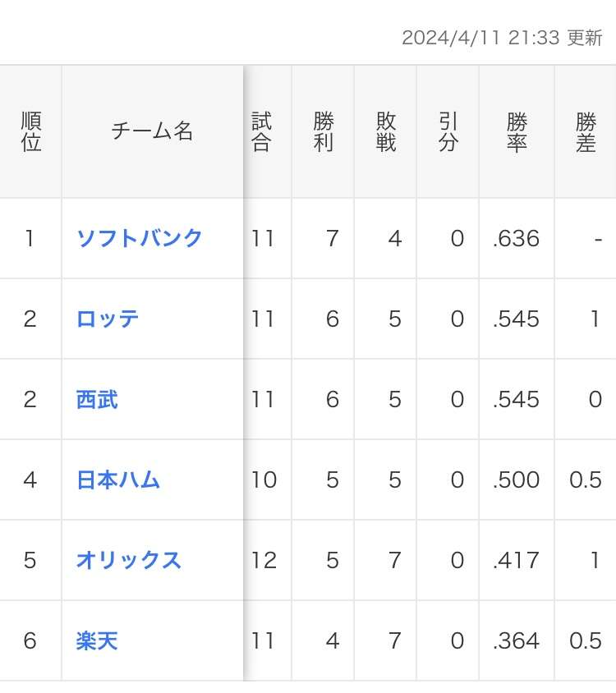Viewport: 616px width, 693px height.
Task: Click オリックス's 12 games played cell
Action: coord(264,560)
